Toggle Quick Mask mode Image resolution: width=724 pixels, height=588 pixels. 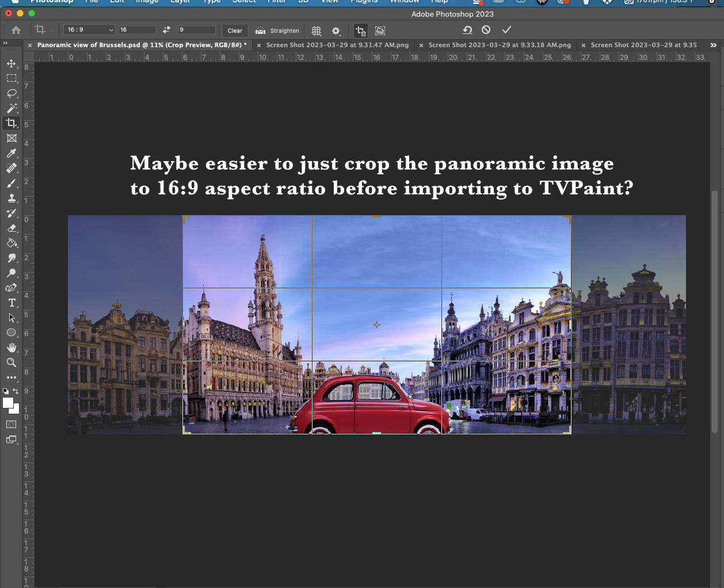pyautogui.click(x=12, y=425)
